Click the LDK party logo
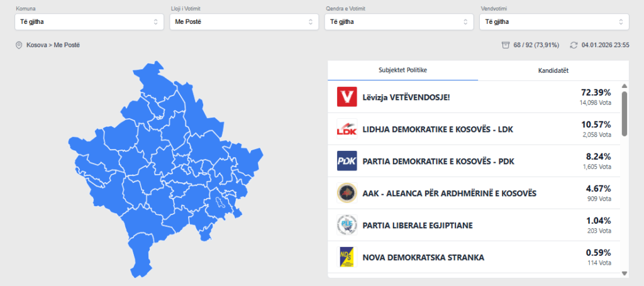 pyautogui.click(x=347, y=129)
